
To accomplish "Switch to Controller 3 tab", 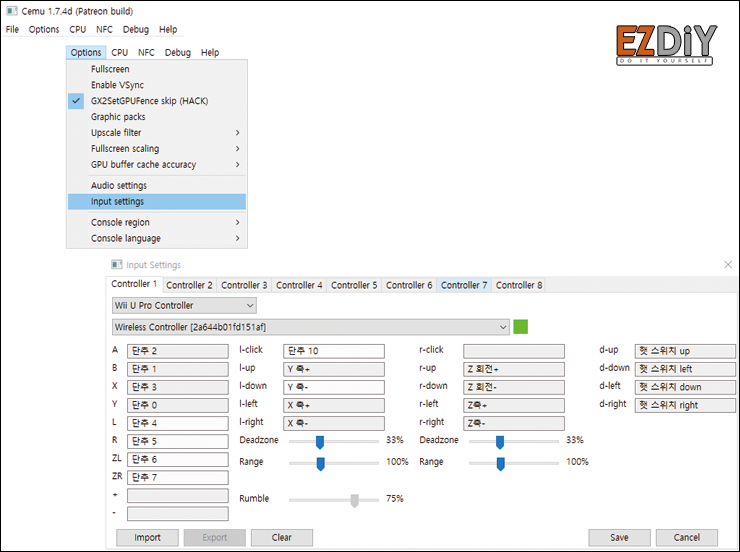I will (x=244, y=285).
